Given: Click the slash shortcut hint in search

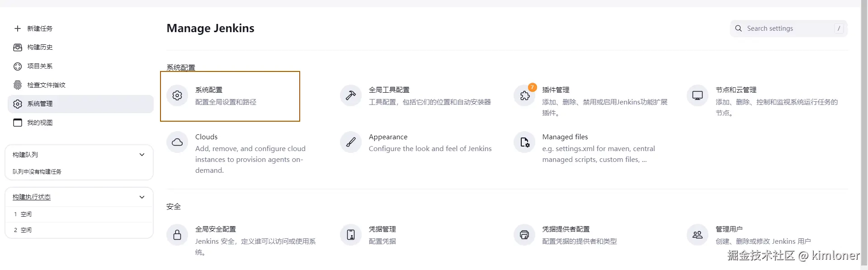Looking at the screenshot, I should point(839,28).
